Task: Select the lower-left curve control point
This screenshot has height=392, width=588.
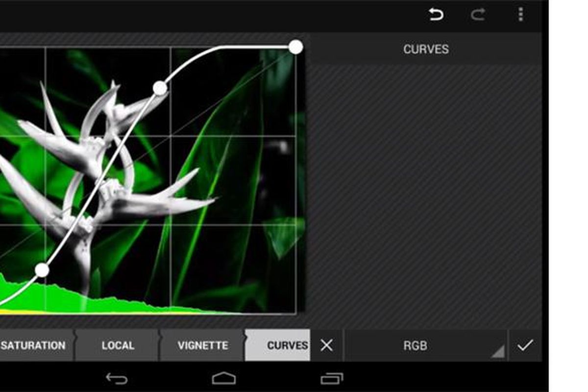Action: pos(42,270)
